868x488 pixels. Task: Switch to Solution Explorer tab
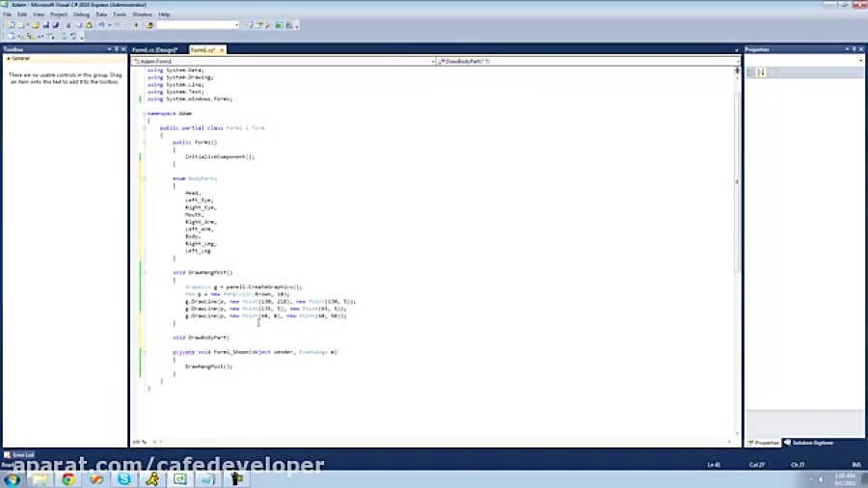tap(809, 443)
